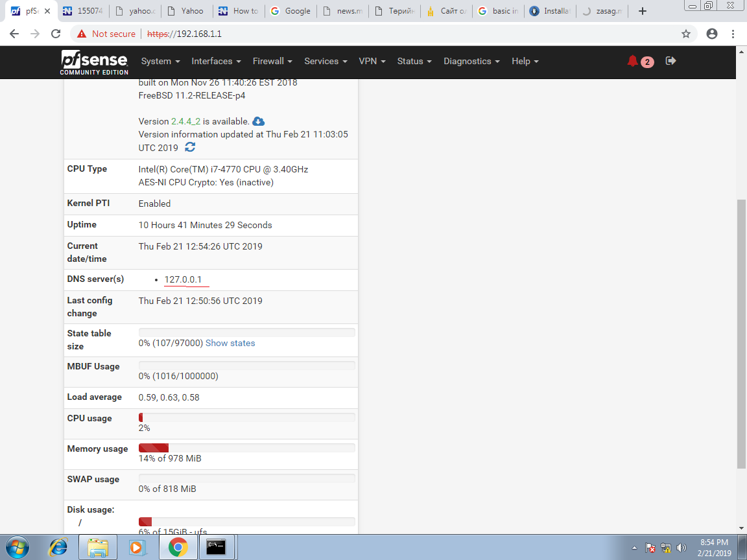Image resolution: width=747 pixels, height=560 pixels.
Task: Click the scrollbar up arrow
Action: 741,51
